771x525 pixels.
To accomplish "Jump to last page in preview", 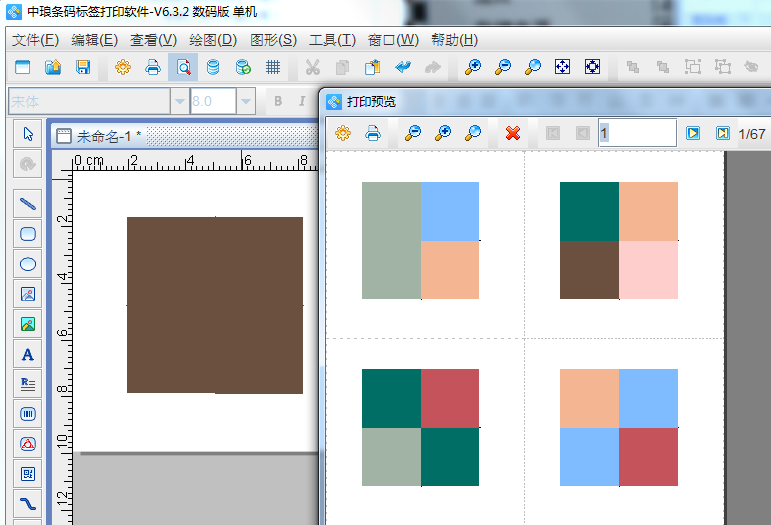I will pyautogui.click(x=722, y=133).
